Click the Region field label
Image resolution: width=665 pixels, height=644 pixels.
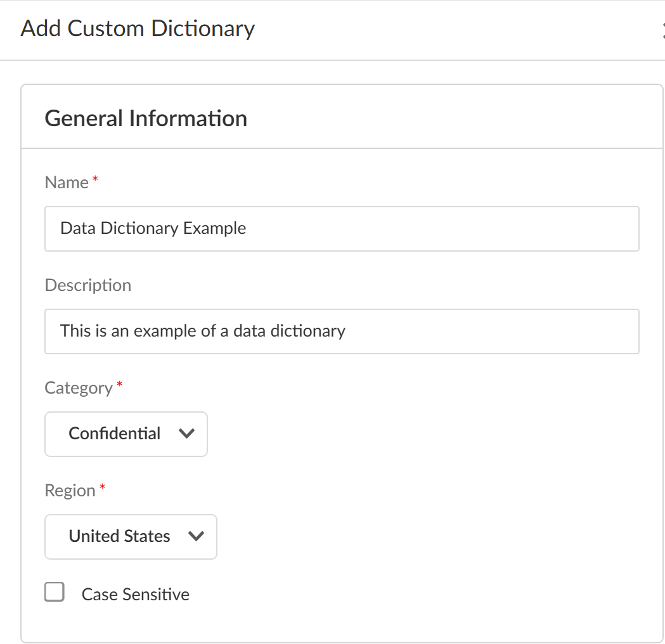70,491
